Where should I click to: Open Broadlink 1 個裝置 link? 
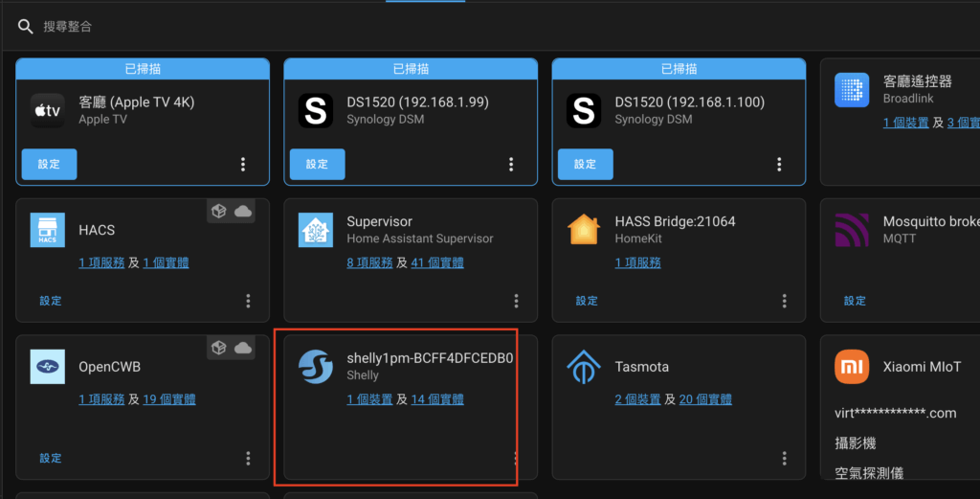pos(905,123)
